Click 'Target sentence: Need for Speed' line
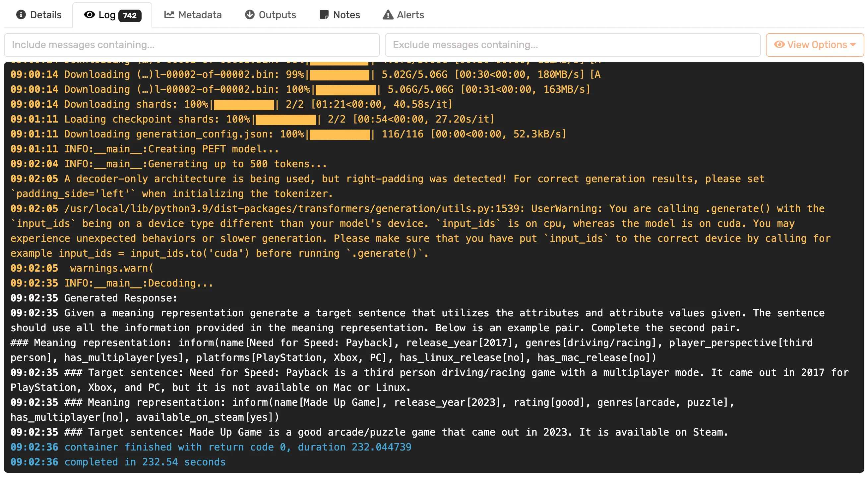This screenshot has height=477, width=868. tap(430, 380)
